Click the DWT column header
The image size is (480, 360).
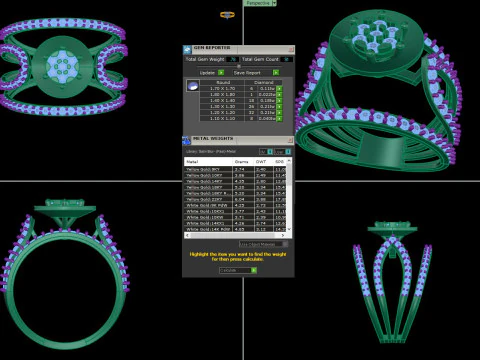(263, 162)
